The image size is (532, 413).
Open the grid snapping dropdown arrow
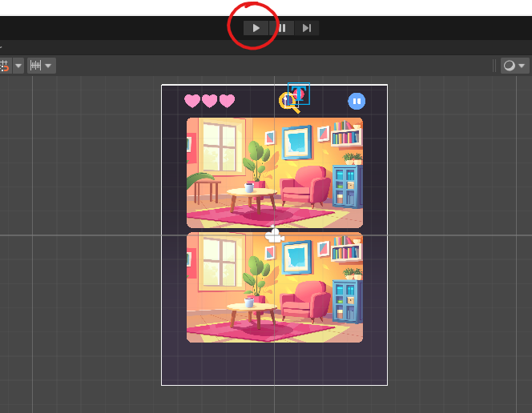pos(18,66)
